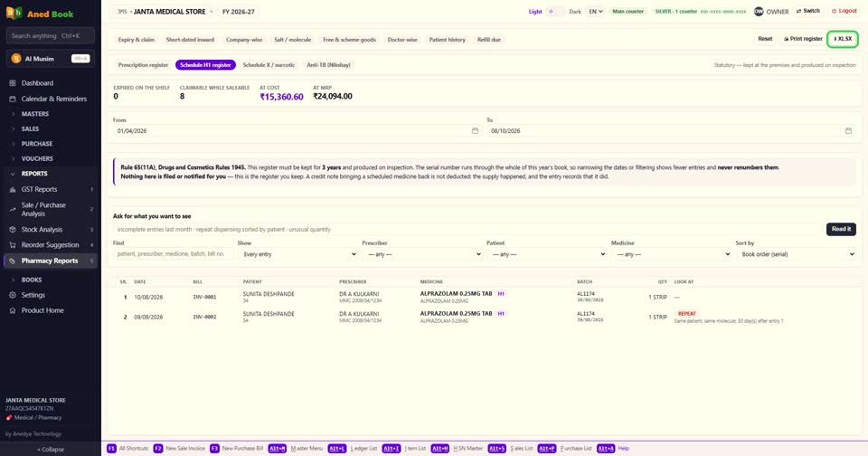Image resolution: width=868 pixels, height=456 pixels.
Task: Switch to Anti-TB (Nikshay) tab
Action: tap(329, 65)
